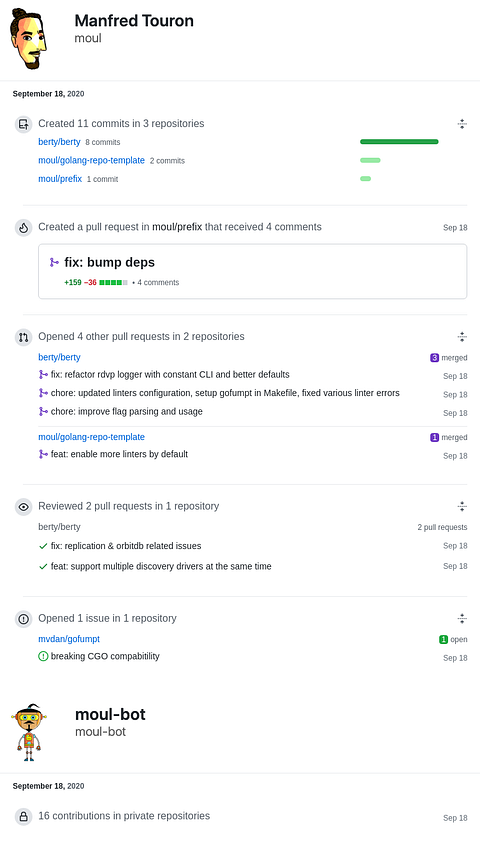The height and width of the screenshot is (854, 480).
Task: Open feat: enable more linters by default
Action: (x=119, y=454)
